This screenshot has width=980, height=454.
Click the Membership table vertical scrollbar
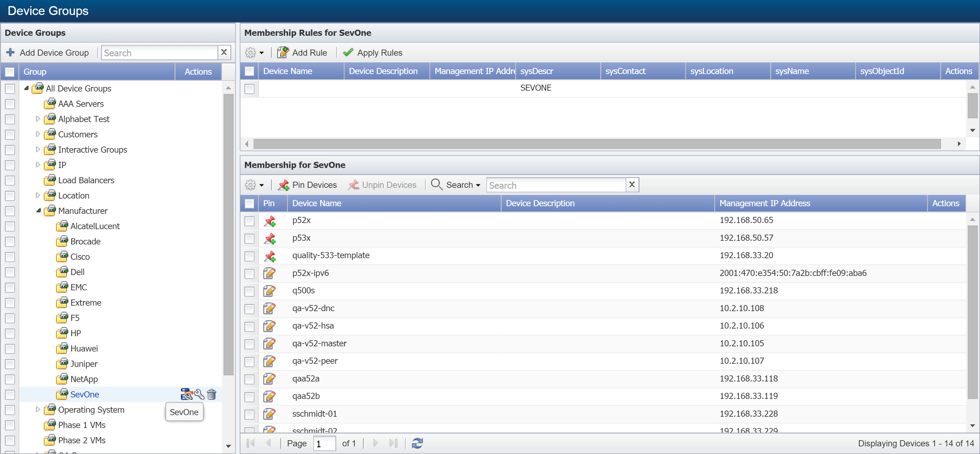pos(972,312)
